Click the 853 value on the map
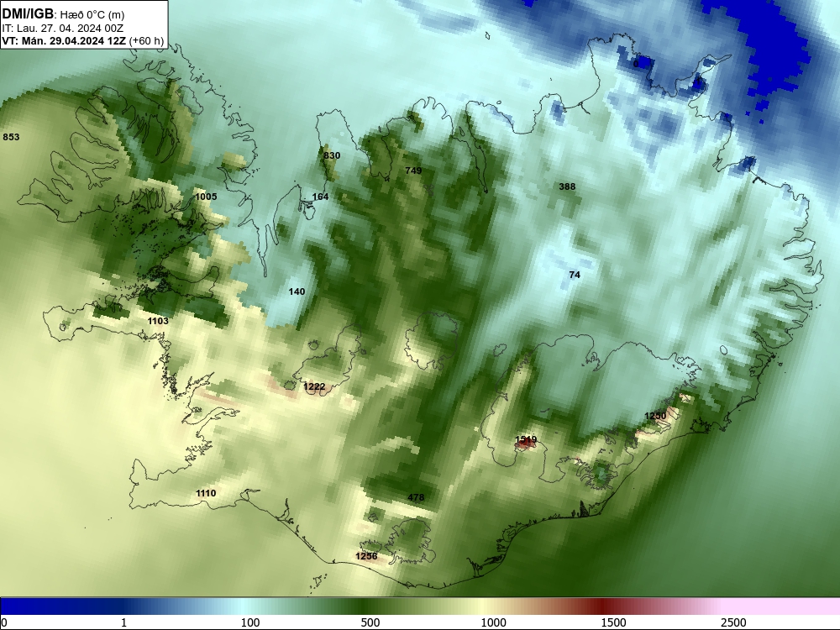 click(x=11, y=137)
